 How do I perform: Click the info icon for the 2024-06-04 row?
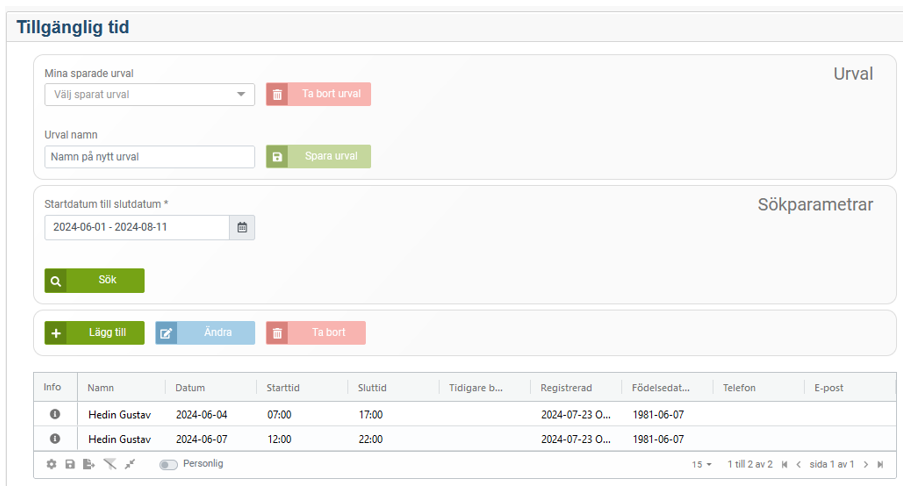(x=54, y=414)
